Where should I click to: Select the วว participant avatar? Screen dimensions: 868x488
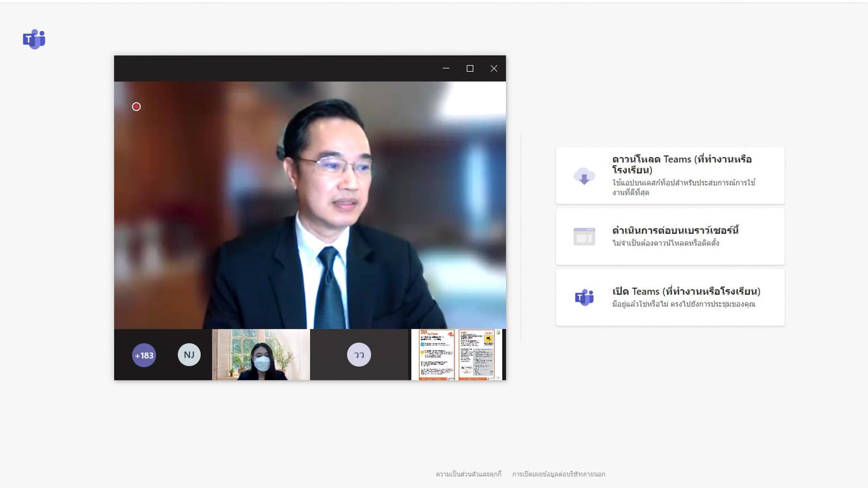pyautogui.click(x=359, y=355)
